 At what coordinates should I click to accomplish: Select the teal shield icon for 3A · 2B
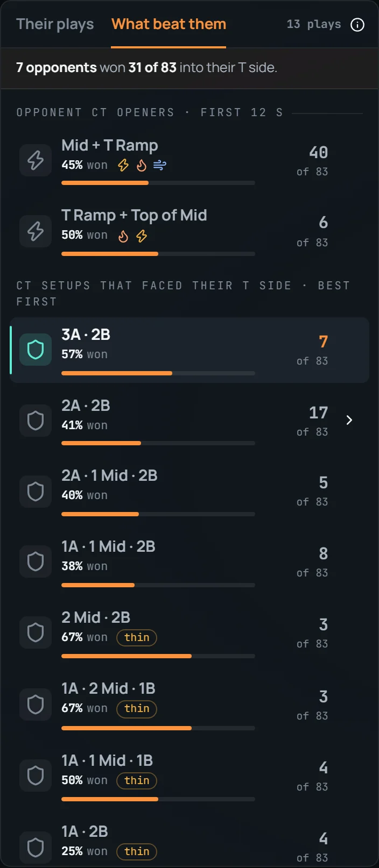coord(36,350)
